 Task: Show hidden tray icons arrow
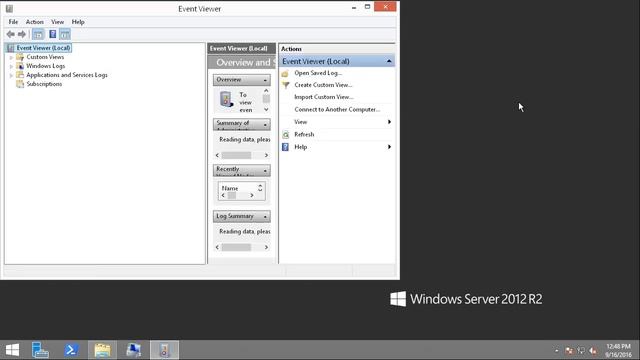point(557,351)
